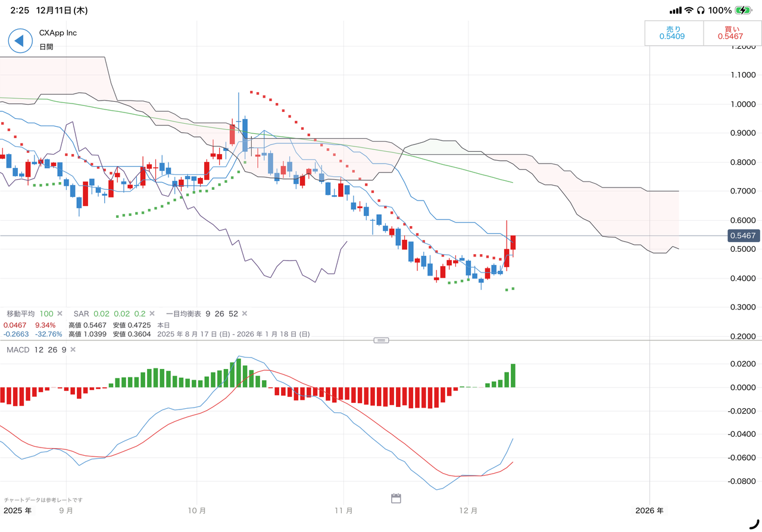Open the 日間 timeframe selector
The width and height of the screenshot is (762, 532).
pyautogui.click(x=46, y=46)
